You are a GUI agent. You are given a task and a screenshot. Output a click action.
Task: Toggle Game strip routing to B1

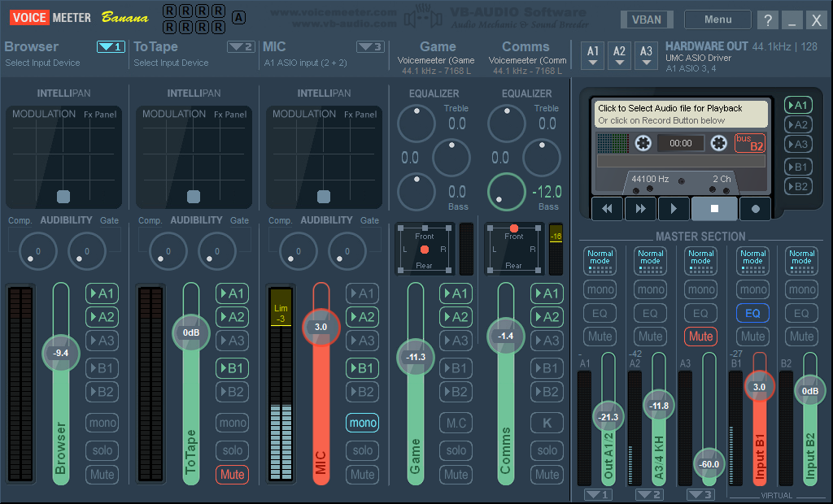click(456, 368)
